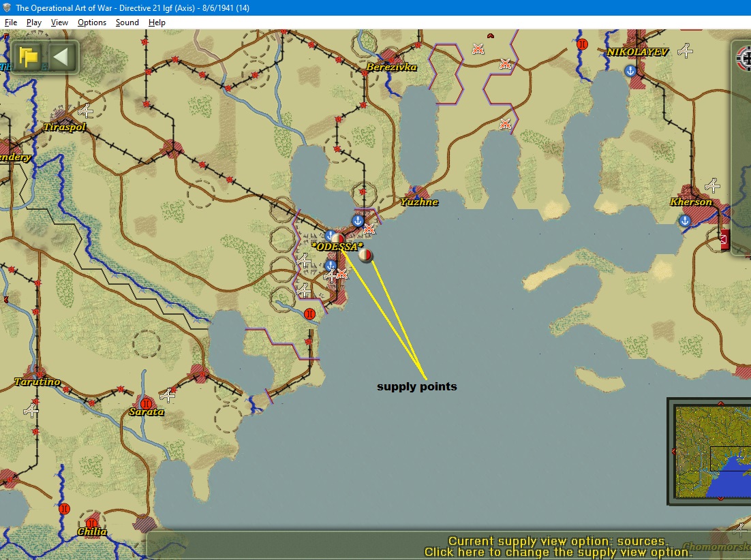The height and width of the screenshot is (560, 751).
Task: Click the Berezivka city label
Action: (x=391, y=67)
